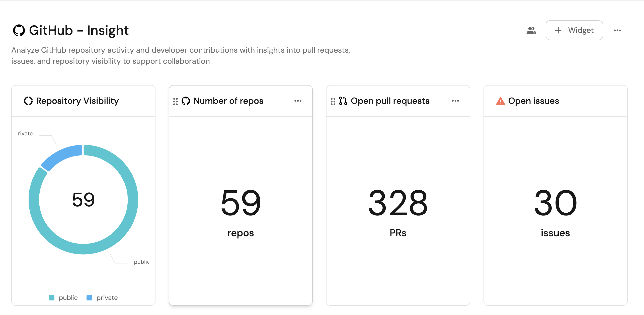Click the GitHub logo beside dashboard title
Image resolution: width=644 pixels, height=315 pixels.
(19, 30)
